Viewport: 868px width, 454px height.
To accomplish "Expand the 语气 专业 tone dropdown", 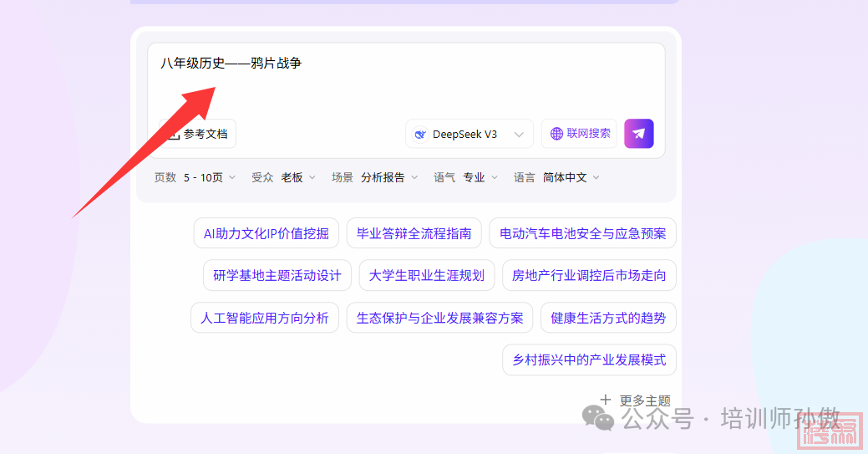I will point(465,177).
